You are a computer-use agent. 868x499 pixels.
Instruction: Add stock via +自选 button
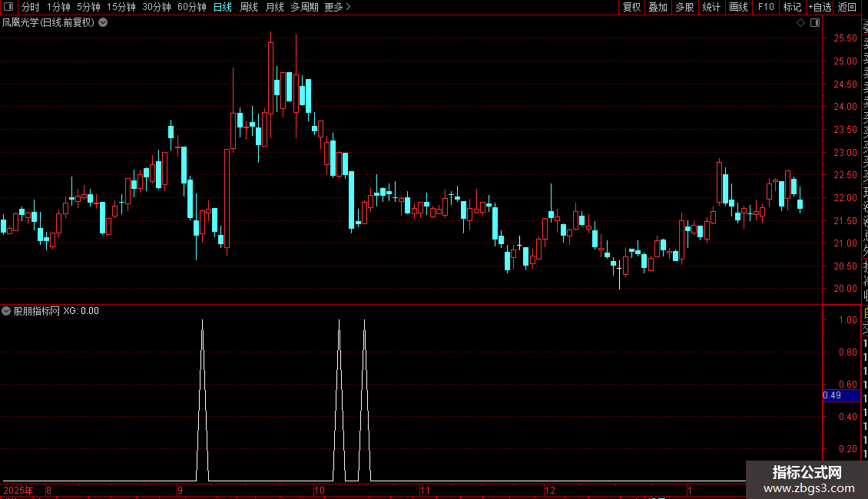(820, 7)
